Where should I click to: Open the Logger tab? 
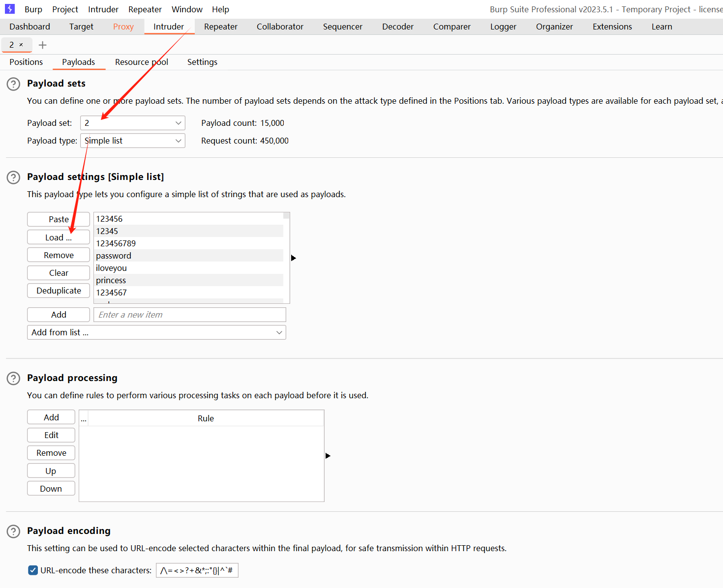tap(503, 27)
